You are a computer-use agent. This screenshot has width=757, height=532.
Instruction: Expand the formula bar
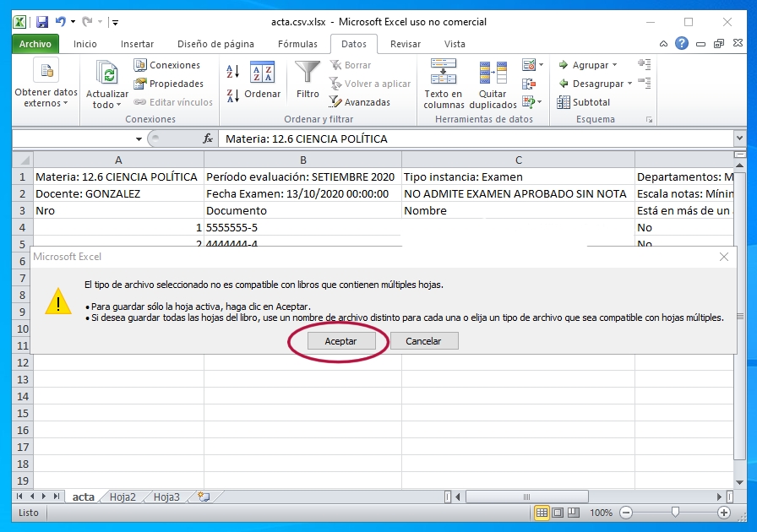[740, 138]
